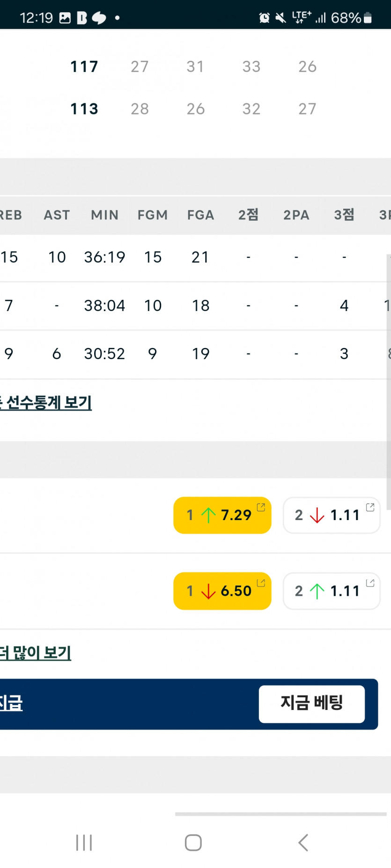
Task: Select the second row's 1.11 odds option
Action: (x=331, y=591)
